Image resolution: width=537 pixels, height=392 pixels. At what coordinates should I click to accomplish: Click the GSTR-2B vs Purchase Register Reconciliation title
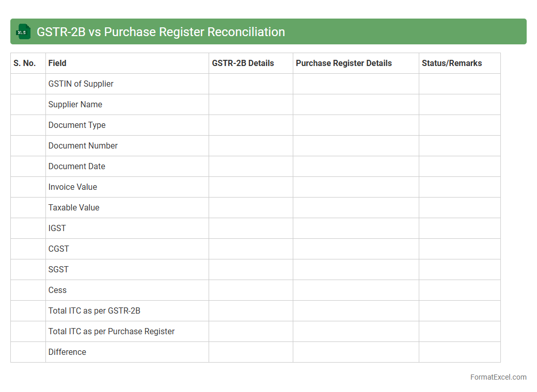point(161,32)
